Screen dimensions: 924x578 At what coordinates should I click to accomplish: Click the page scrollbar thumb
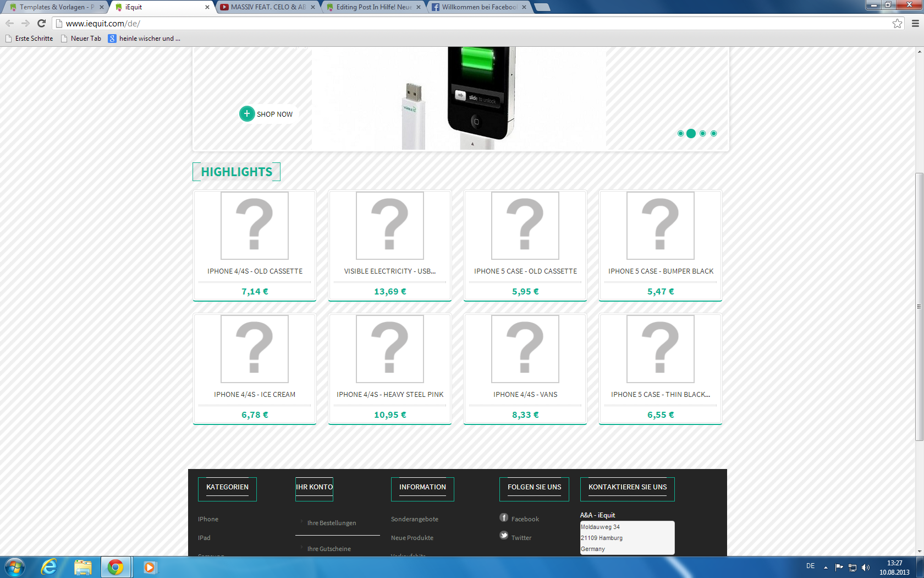coord(919,307)
